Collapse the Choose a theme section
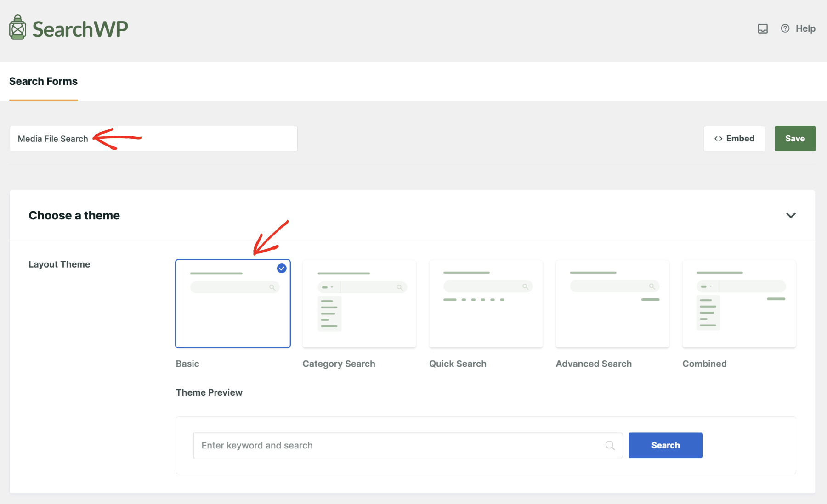The image size is (827, 504). coord(791,215)
